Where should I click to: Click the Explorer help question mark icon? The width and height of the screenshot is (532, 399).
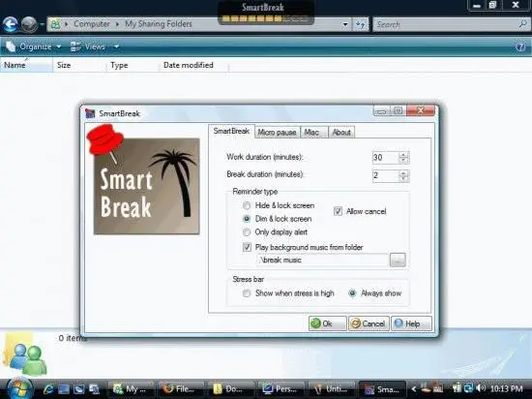(x=520, y=46)
